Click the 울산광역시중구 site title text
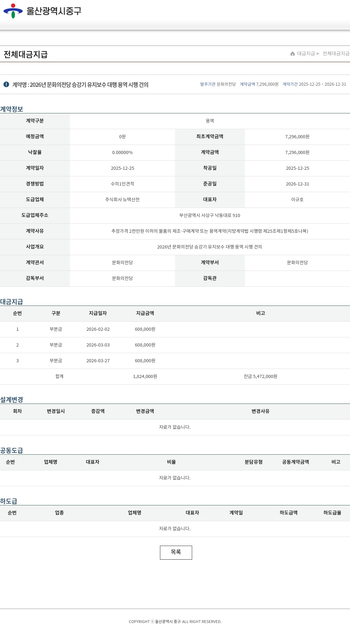This screenshot has height=644, width=350. [54, 11]
